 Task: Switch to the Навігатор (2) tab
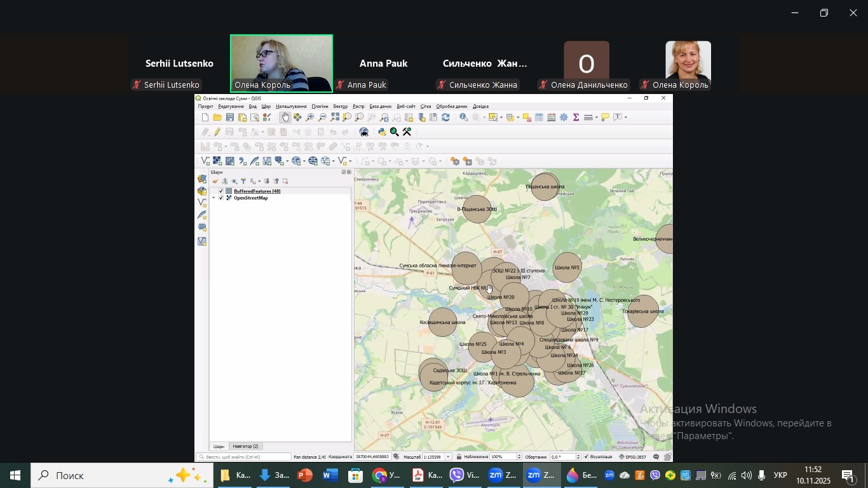245,446
